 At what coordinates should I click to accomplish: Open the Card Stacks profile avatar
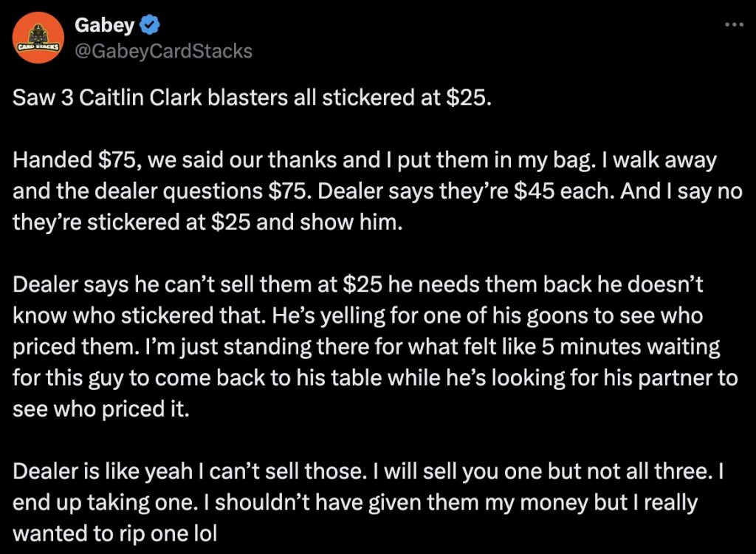click(x=39, y=40)
